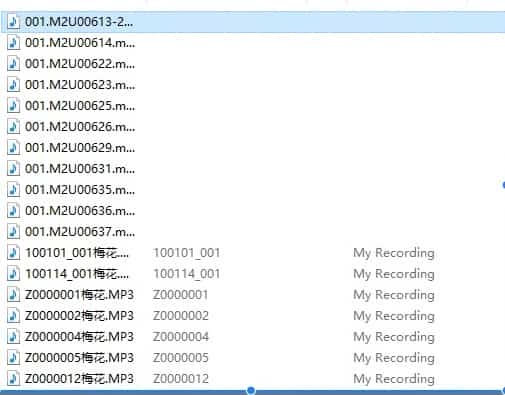
Task: Click audio file icon for Z0000004梅花.MP3
Action: pos(13,337)
